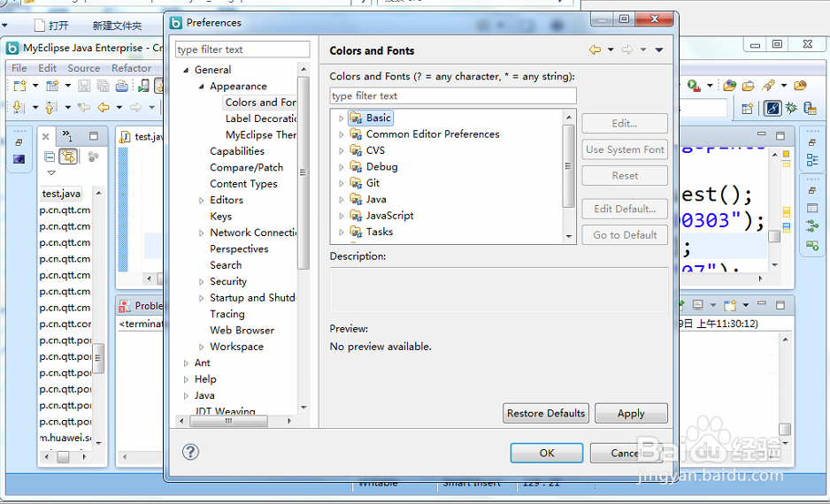This screenshot has width=830, height=504.
Task: Expand the Editors tree node
Action: point(201,201)
